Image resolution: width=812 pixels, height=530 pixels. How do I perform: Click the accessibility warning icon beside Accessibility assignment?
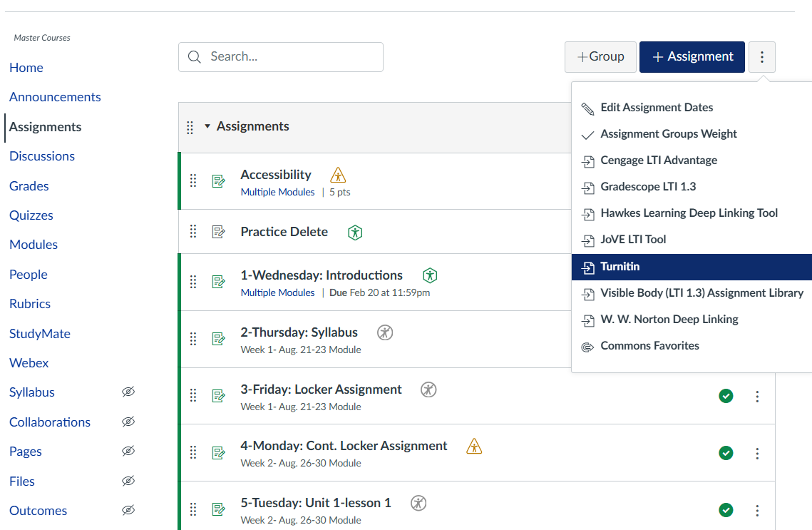338,175
